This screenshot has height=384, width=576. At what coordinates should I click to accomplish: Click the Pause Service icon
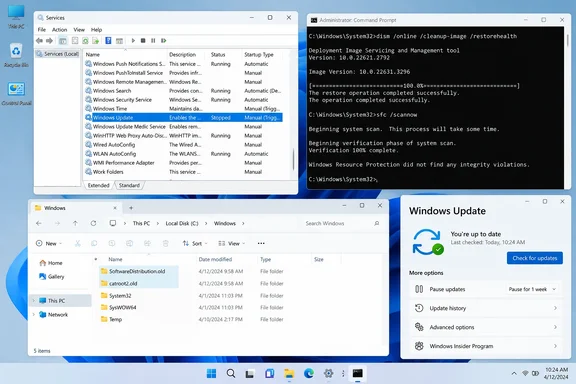pos(153,40)
